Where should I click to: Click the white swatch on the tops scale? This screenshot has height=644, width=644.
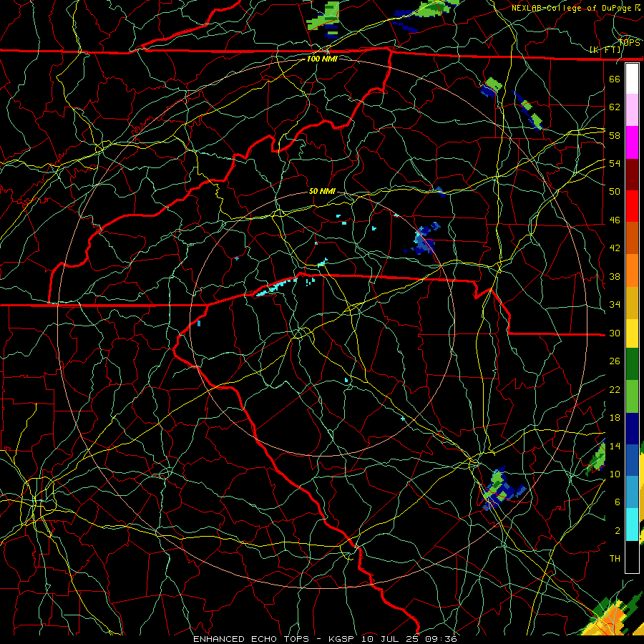click(632, 79)
